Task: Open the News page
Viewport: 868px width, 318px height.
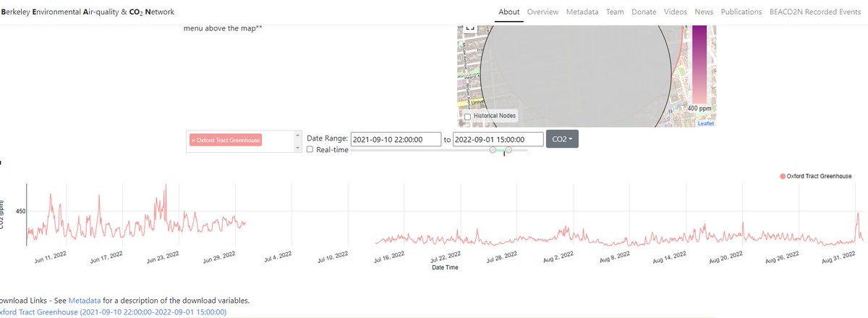Action: click(x=704, y=12)
